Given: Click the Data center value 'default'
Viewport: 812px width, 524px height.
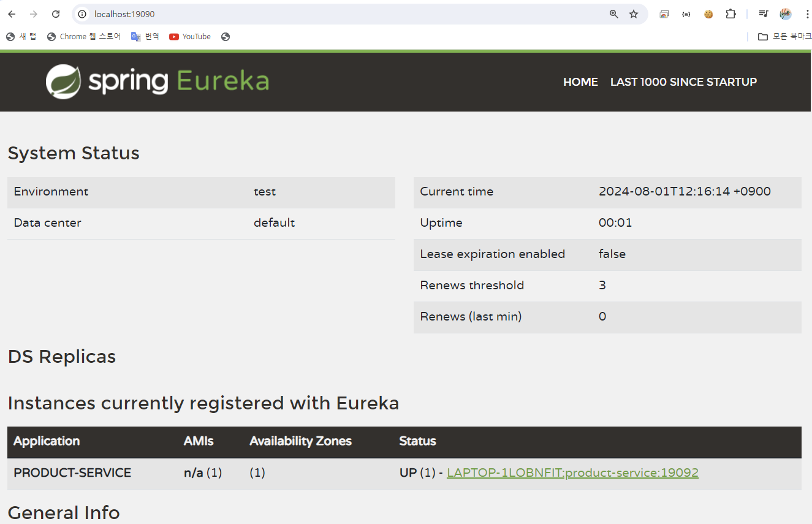Looking at the screenshot, I should (x=274, y=223).
